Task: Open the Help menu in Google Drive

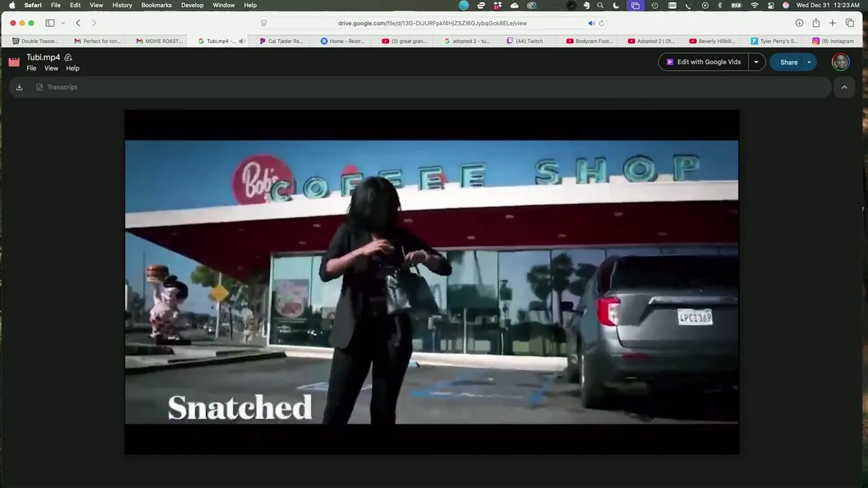Action: (x=73, y=68)
